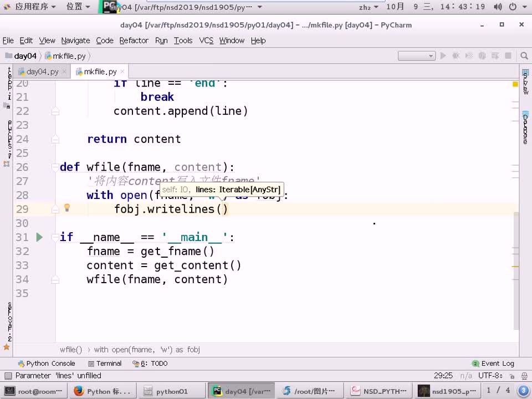Open the zh2 input method dropdown
The height and width of the screenshot is (399, 532).
pyautogui.click(x=369, y=7)
